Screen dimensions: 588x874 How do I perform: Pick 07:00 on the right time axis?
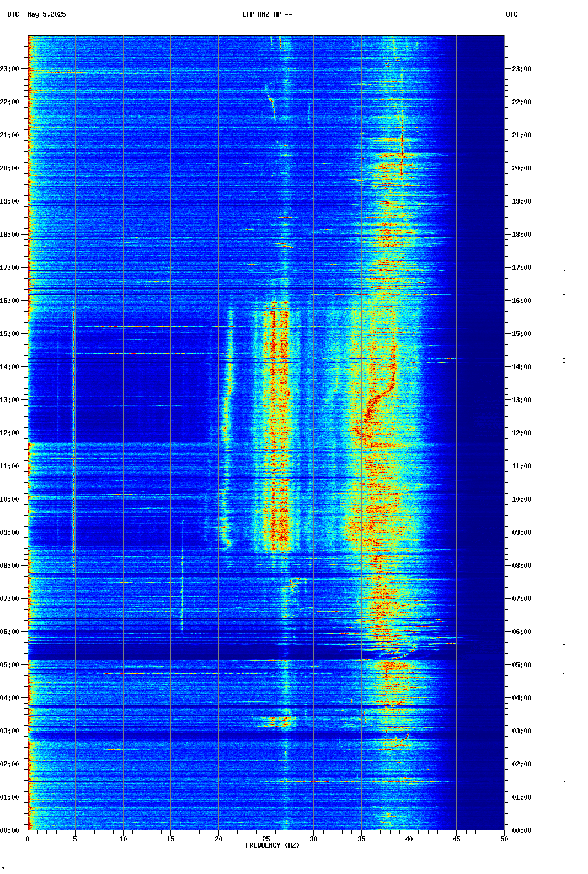[522, 599]
